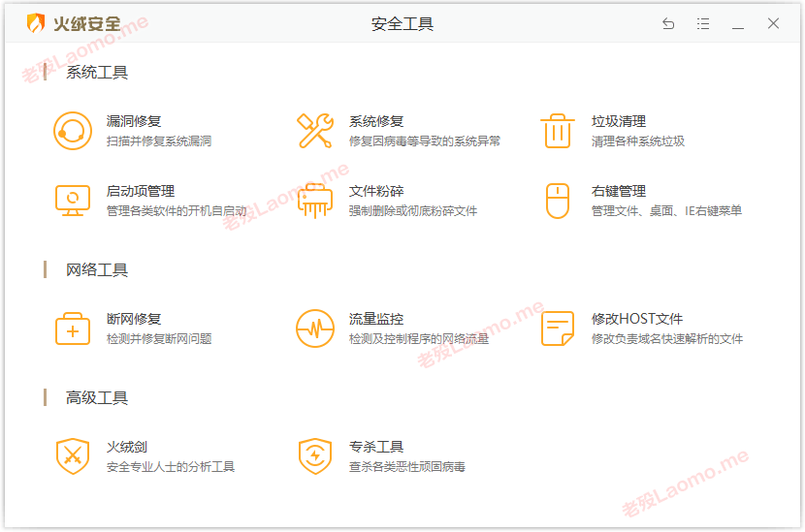Click description 修复因病毒等导致的系统异常
This screenshot has height=532, width=805.
coord(425,141)
